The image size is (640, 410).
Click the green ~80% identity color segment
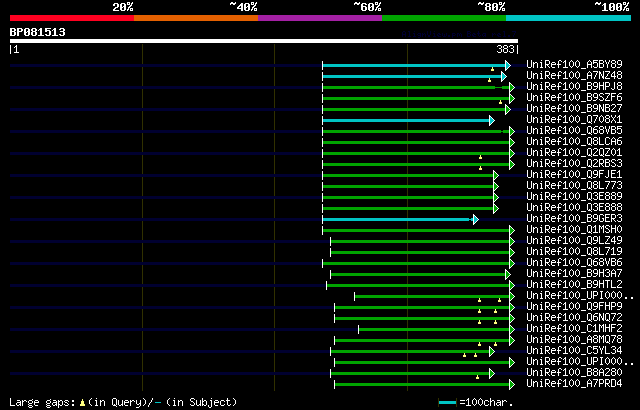point(444,18)
